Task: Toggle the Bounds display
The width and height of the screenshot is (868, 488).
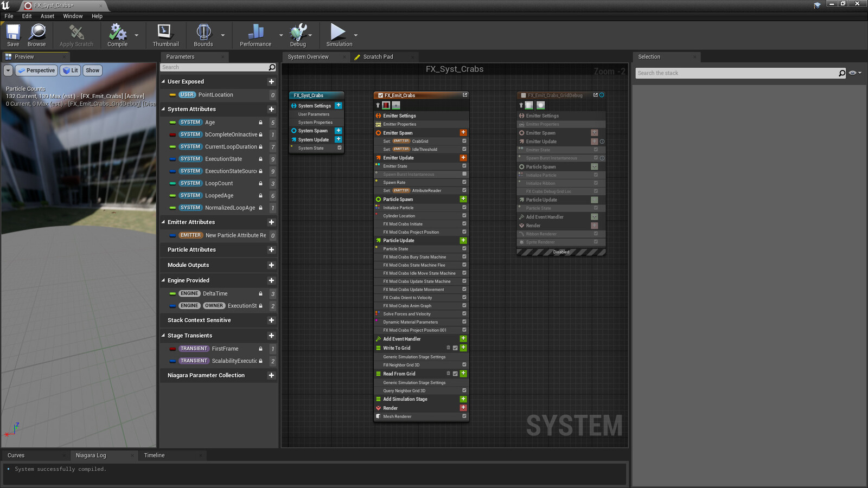Action: (203, 34)
